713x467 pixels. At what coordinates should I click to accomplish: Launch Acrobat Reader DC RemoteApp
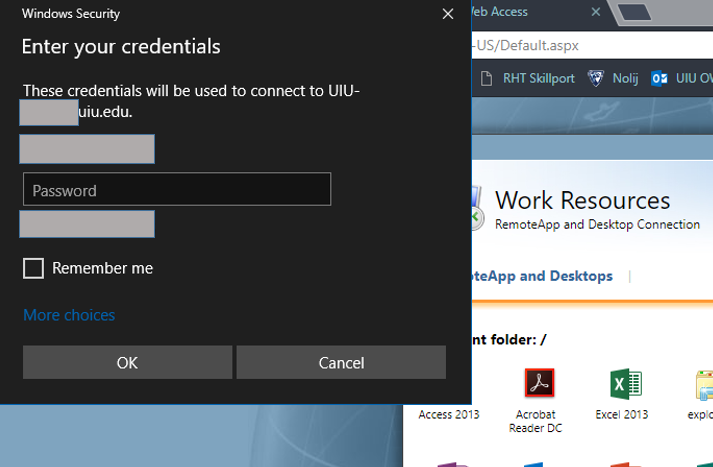click(539, 385)
